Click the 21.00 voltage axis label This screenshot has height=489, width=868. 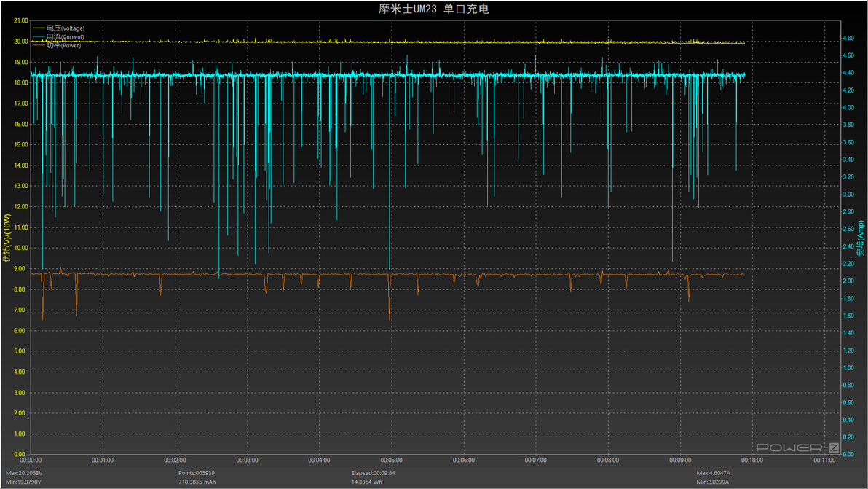(21, 20)
